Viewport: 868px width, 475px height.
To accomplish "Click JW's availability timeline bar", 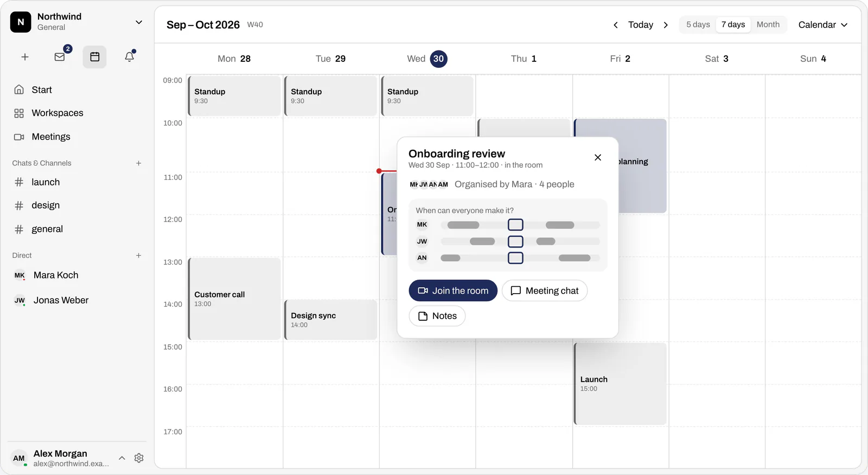I will click(x=520, y=242).
